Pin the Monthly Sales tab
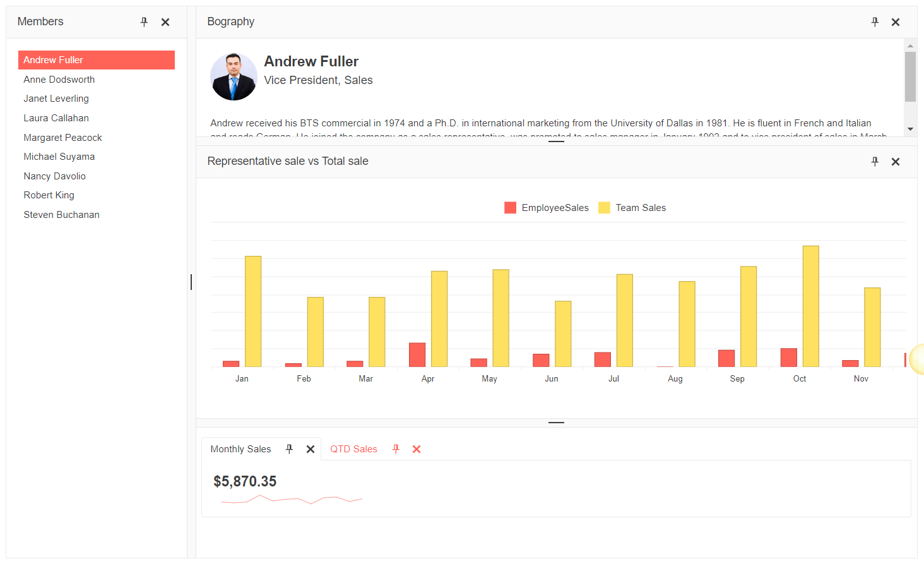 289,449
